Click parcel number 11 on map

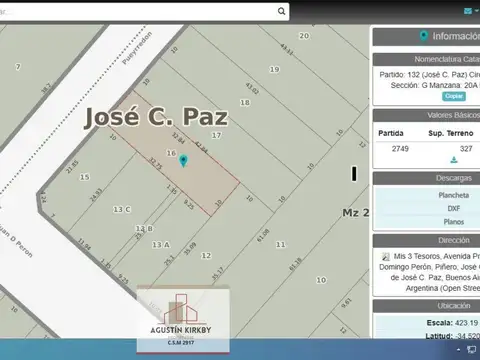click(280, 245)
